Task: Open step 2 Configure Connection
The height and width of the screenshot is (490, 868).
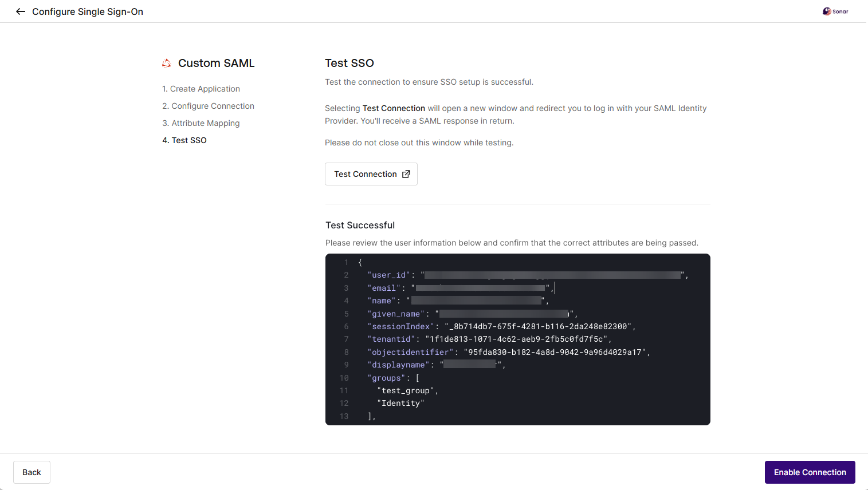Action: [x=208, y=106]
